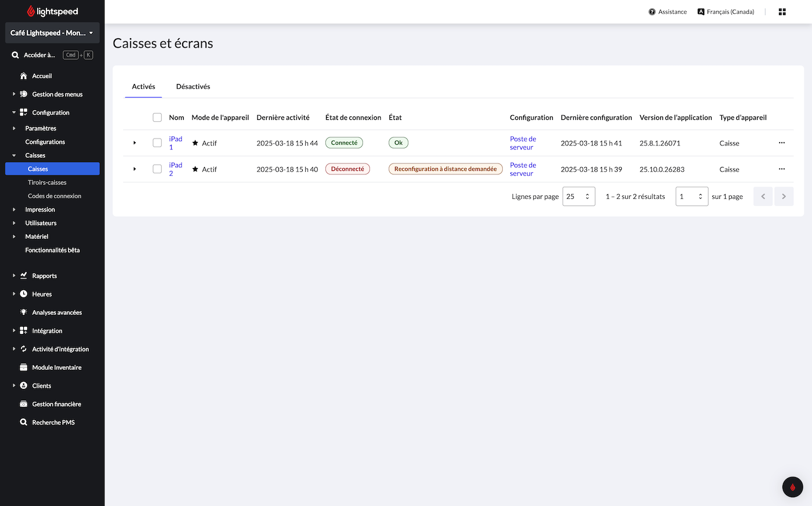Viewport: 812px width, 506px height.
Task: Click the search icon next to Accéder à
Action: [x=16, y=55]
